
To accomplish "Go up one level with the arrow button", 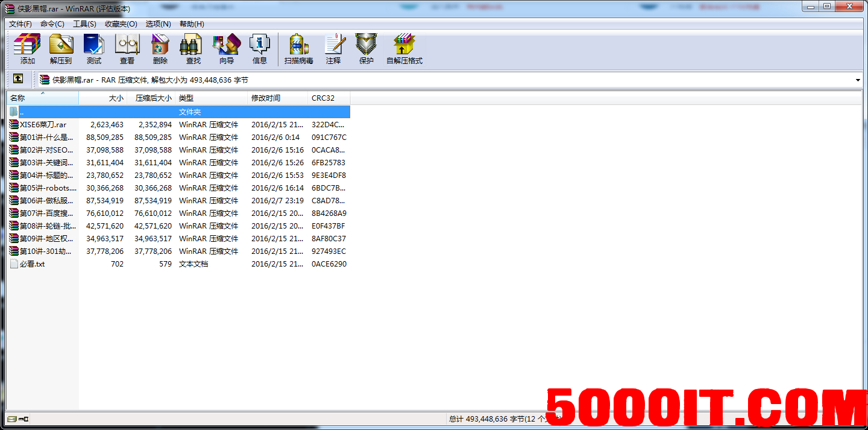I will click(18, 79).
